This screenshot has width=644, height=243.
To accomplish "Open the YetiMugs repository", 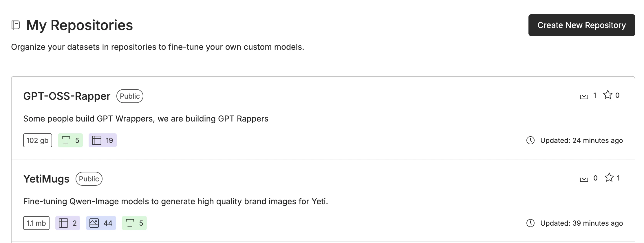I will tap(46, 178).
